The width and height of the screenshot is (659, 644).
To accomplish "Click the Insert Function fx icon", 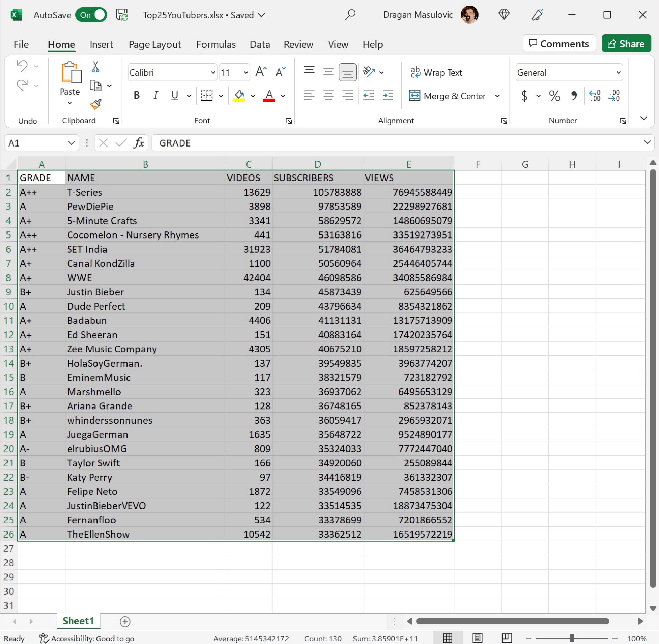I will point(139,143).
